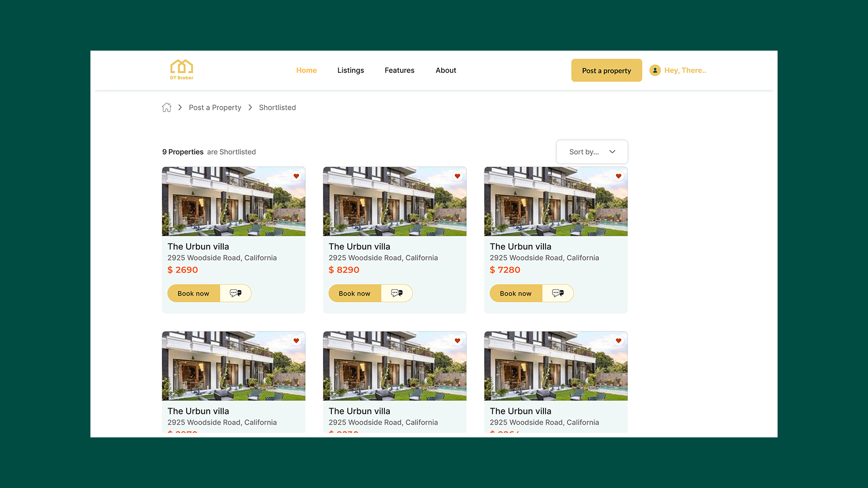This screenshot has width=868, height=488.
Task: Select the About nav item
Action: click(x=446, y=70)
